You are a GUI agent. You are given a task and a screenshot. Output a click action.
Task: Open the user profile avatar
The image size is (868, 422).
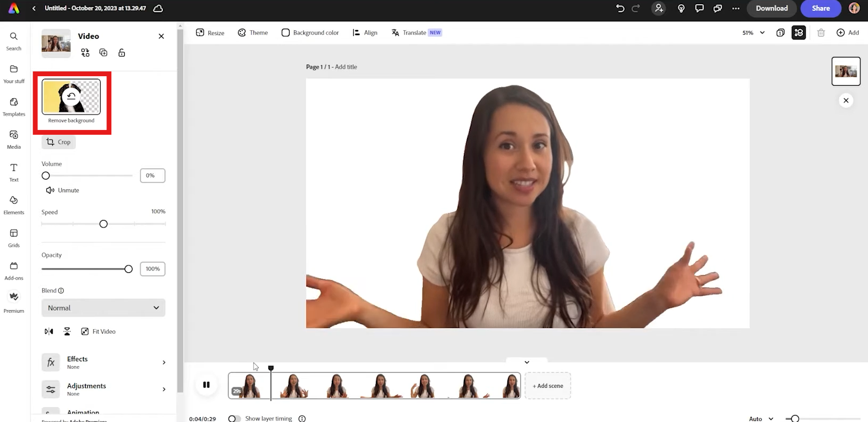point(854,9)
